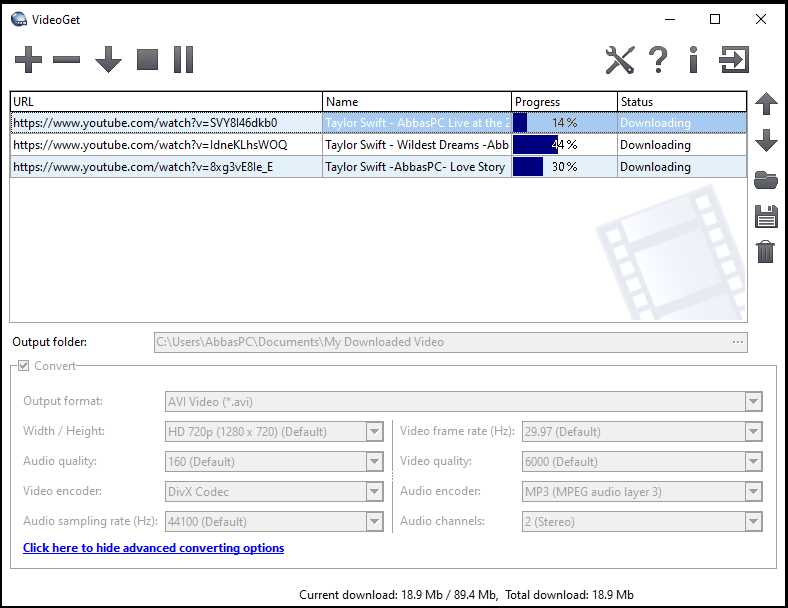The width and height of the screenshot is (788, 608).
Task: Start download with the down arrow toolbar icon
Action: point(108,60)
